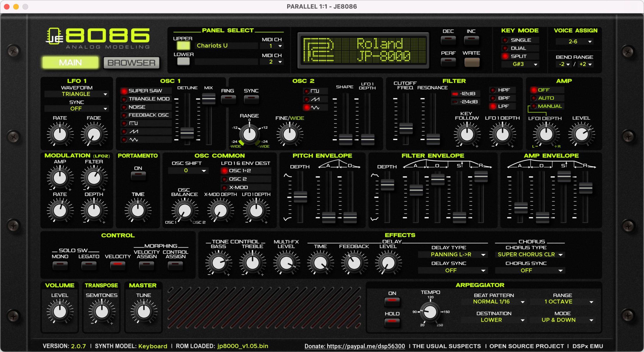Toggle the Portamento ON switch

[138, 175]
